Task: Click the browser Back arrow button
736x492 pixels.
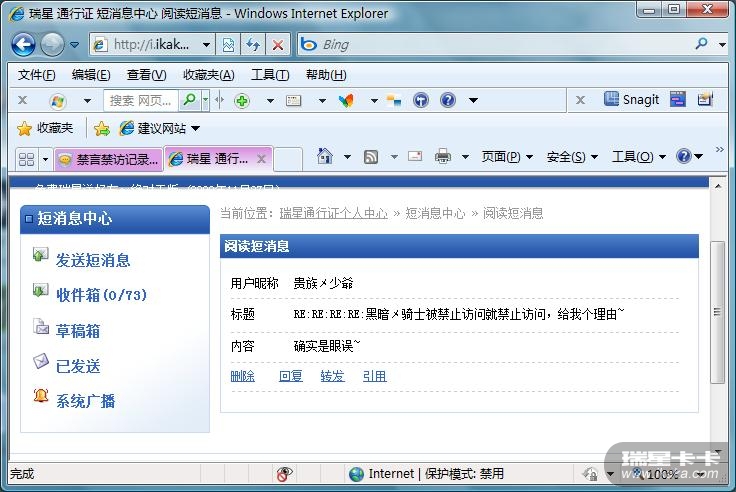Action: pos(23,45)
